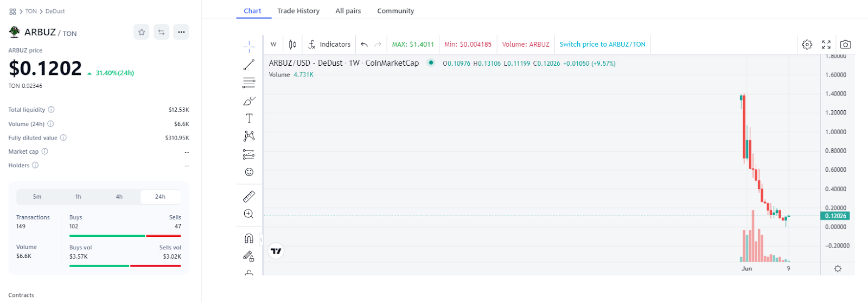Switch price to ARBUZ/TON
This screenshot has height=302, width=868.
point(602,45)
